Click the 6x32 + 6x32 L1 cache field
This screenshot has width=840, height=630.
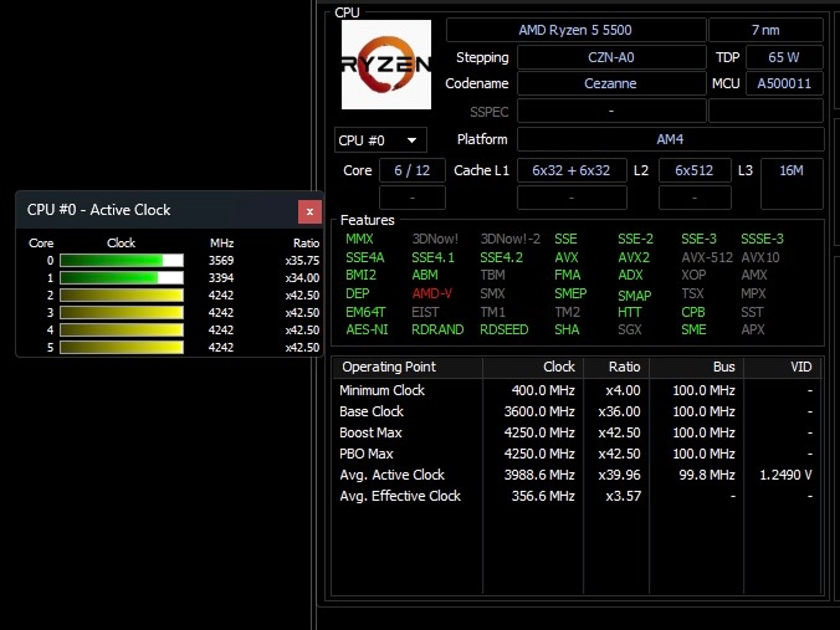click(x=571, y=170)
